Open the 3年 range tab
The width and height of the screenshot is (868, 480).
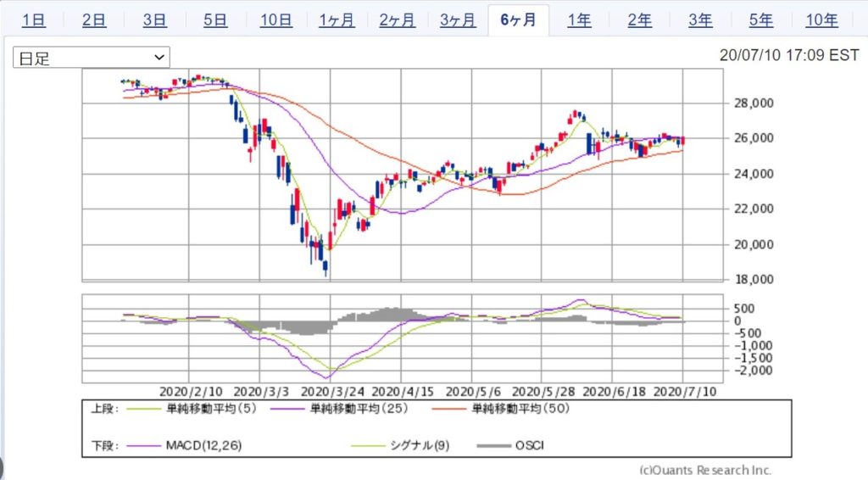click(700, 21)
